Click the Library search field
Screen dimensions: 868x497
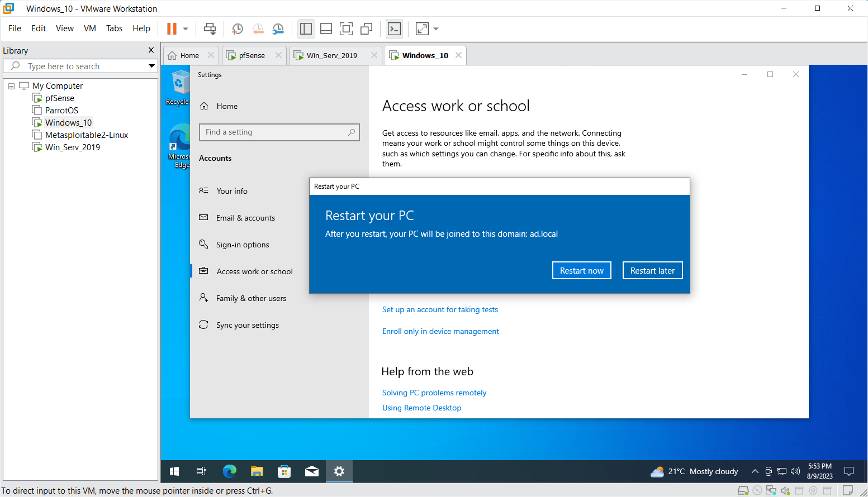(80, 66)
